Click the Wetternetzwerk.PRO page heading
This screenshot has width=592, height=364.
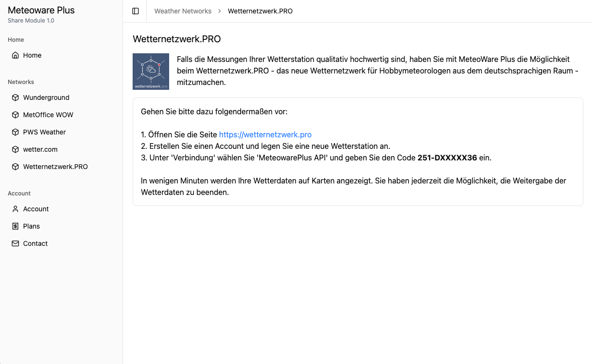pyautogui.click(x=177, y=39)
